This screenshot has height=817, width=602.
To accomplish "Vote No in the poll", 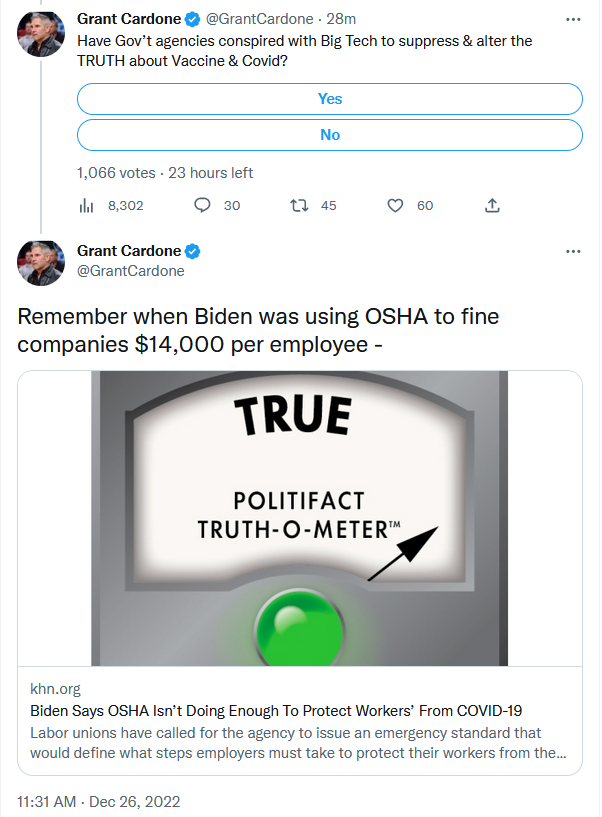I will [330, 135].
